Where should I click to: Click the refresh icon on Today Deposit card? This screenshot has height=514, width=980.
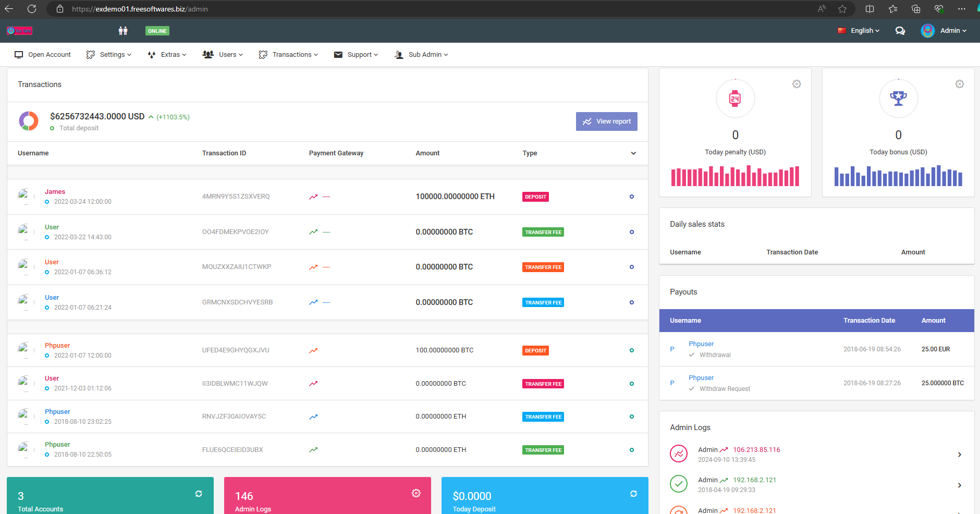pos(633,494)
